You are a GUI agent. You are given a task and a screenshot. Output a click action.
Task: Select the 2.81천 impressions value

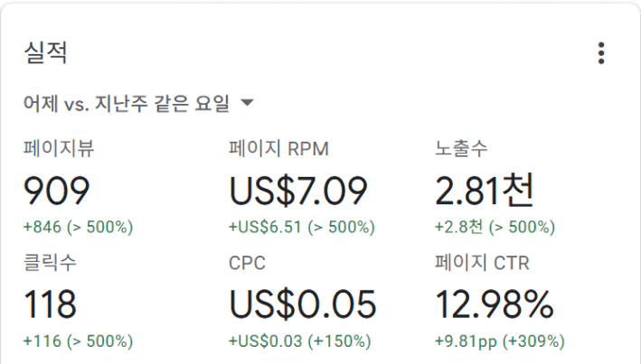point(485,191)
